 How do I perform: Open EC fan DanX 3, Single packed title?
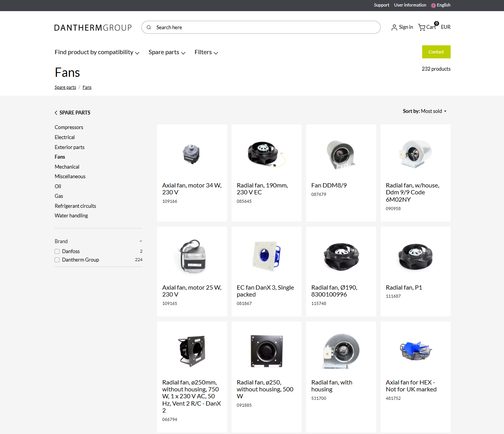click(265, 291)
